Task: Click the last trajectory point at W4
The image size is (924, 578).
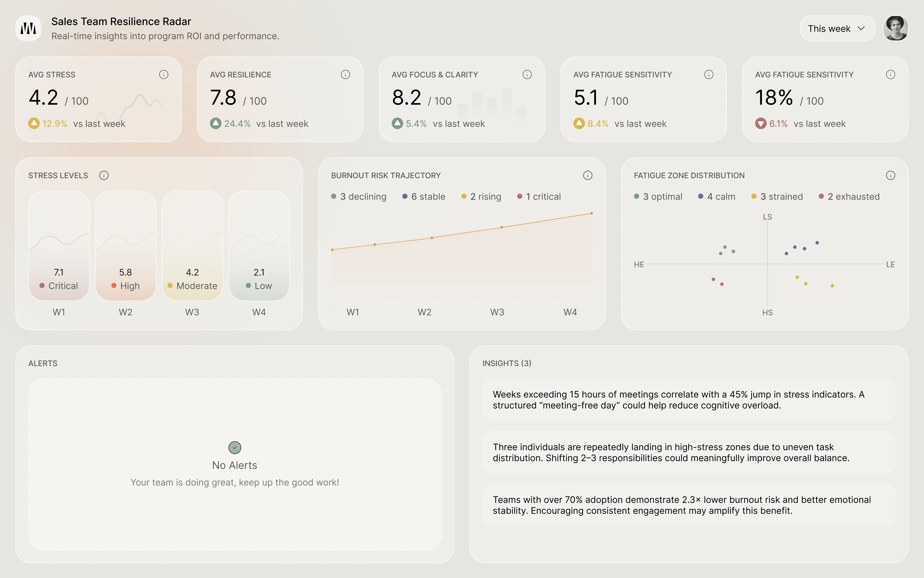Action: (592, 213)
